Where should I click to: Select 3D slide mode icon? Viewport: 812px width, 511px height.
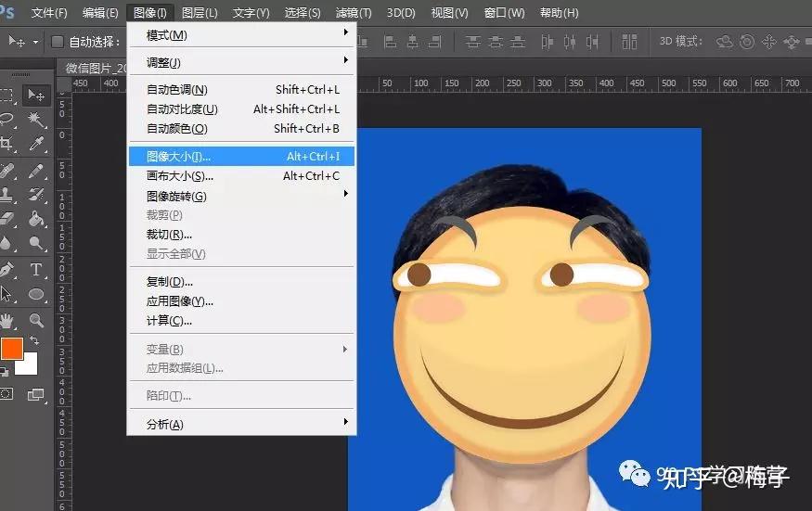[x=792, y=42]
